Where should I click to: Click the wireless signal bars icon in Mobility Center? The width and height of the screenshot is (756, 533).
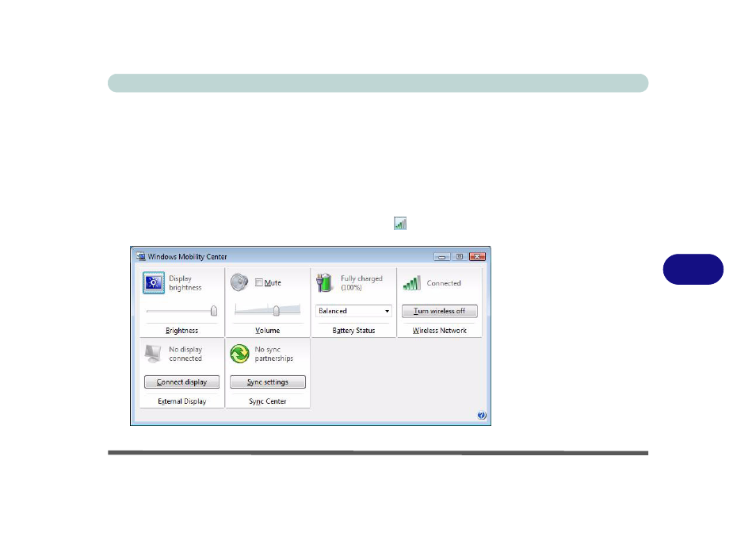pyautogui.click(x=412, y=283)
